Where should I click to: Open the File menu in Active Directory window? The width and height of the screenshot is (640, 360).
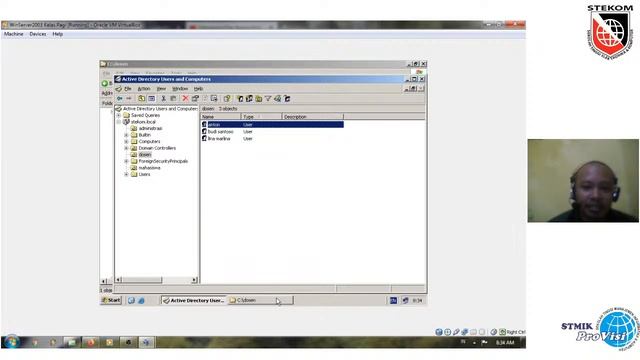(x=128, y=89)
